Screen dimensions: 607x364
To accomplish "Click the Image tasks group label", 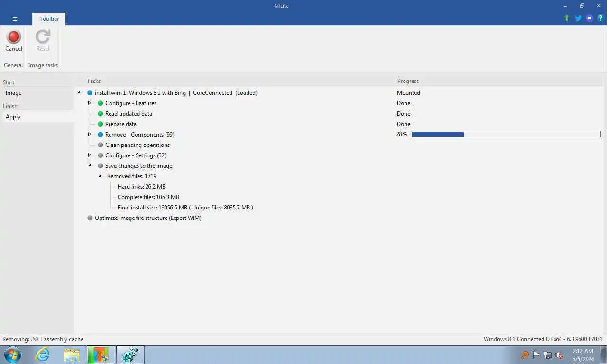I will coord(43,65).
